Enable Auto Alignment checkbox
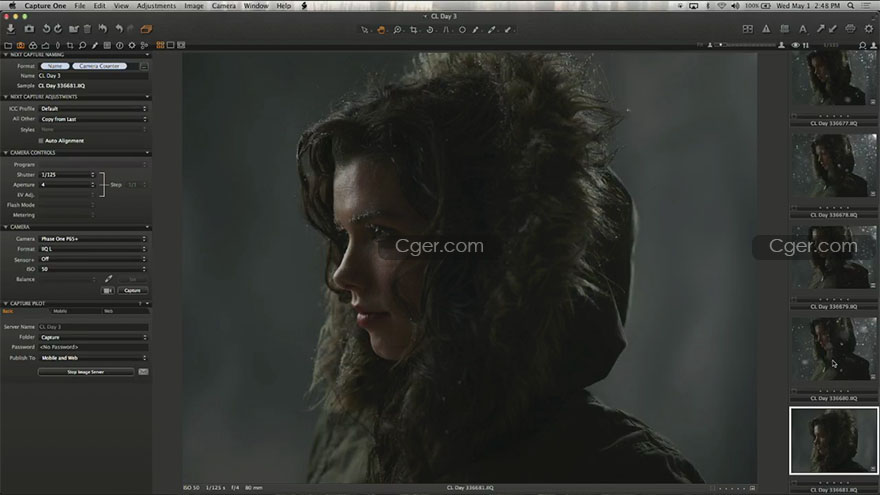880x495 pixels. pos(40,141)
